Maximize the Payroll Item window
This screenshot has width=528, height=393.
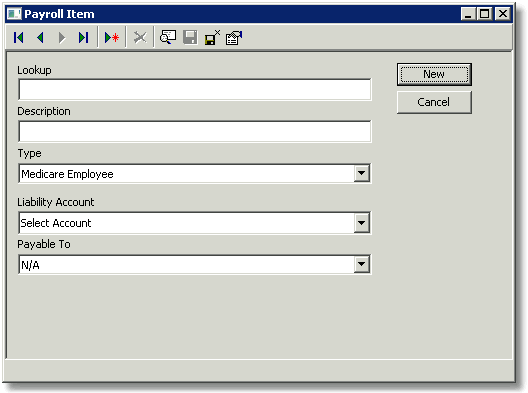pyautogui.click(x=485, y=14)
